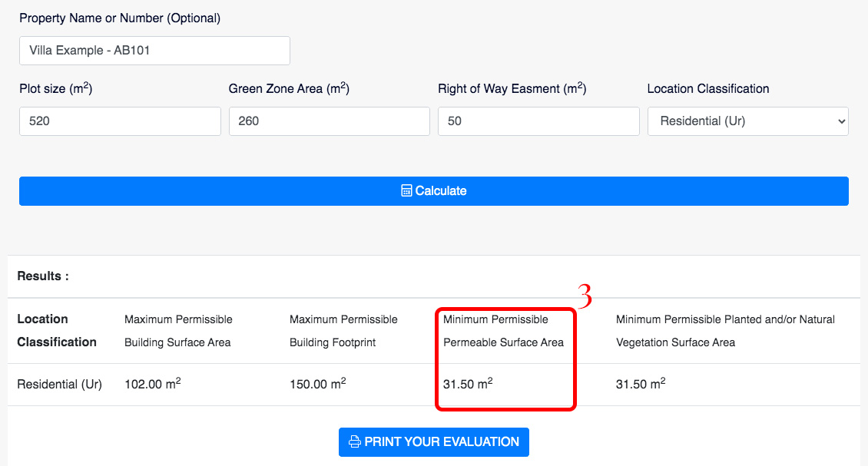Click the Residential (Ur) results row label
868x466 pixels.
[60, 384]
